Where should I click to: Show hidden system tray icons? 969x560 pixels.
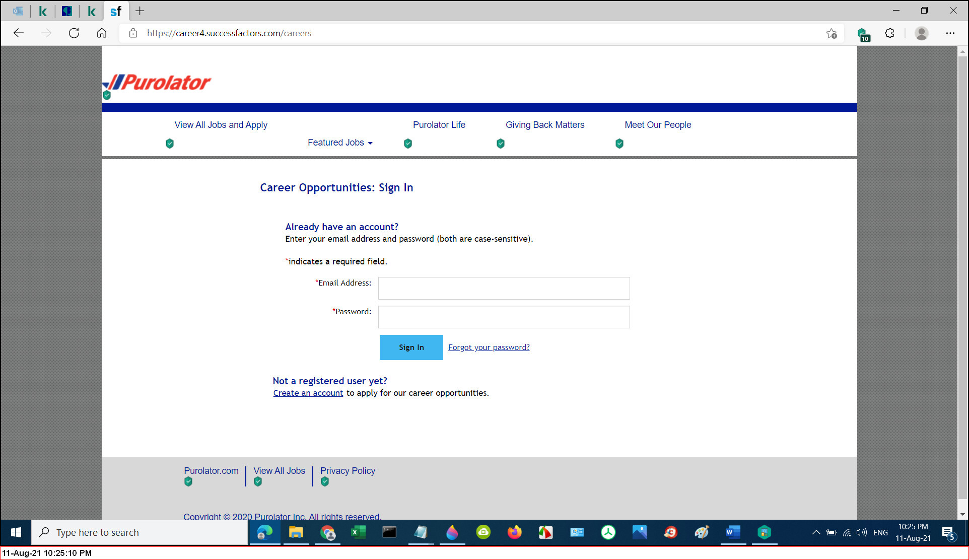pyautogui.click(x=816, y=532)
